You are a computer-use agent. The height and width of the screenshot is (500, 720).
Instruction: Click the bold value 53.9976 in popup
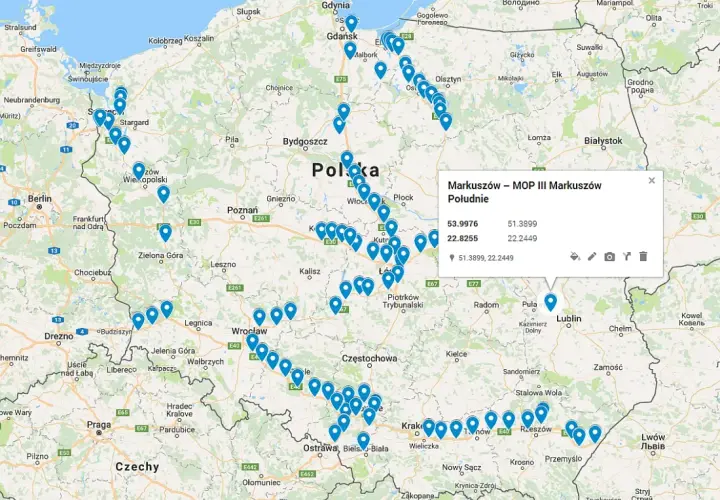[x=463, y=224]
